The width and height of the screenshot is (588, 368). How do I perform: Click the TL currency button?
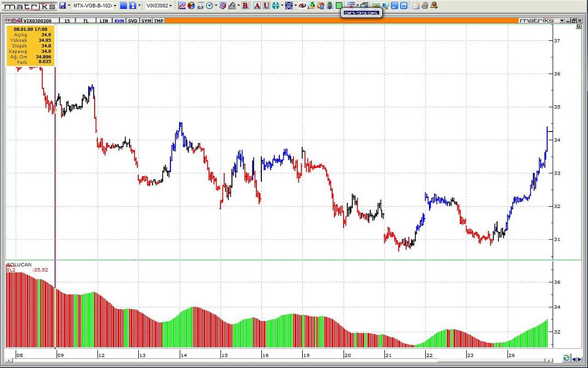pyautogui.click(x=85, y=21)
